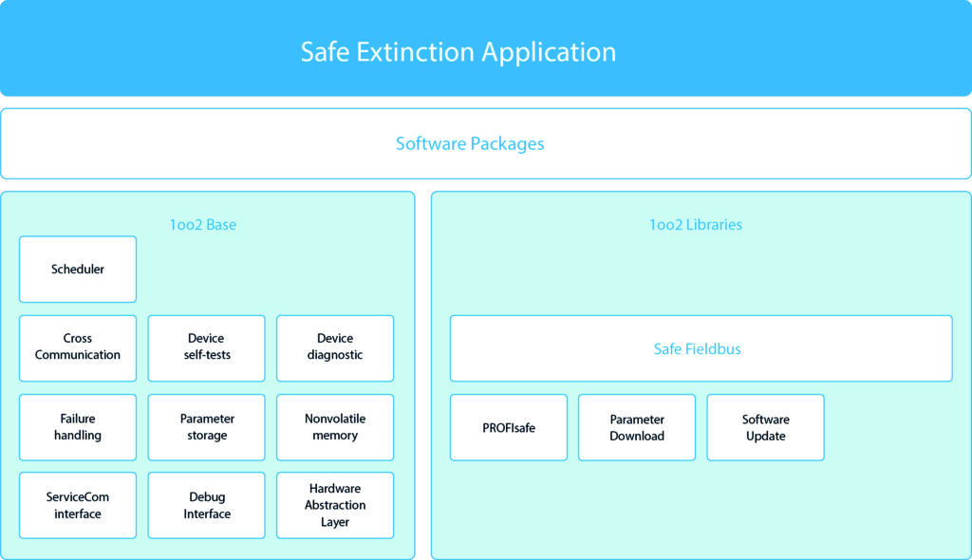Select the Software Packages bar
The width and height of the screenshot is (972, 560).
pos(470,144)
